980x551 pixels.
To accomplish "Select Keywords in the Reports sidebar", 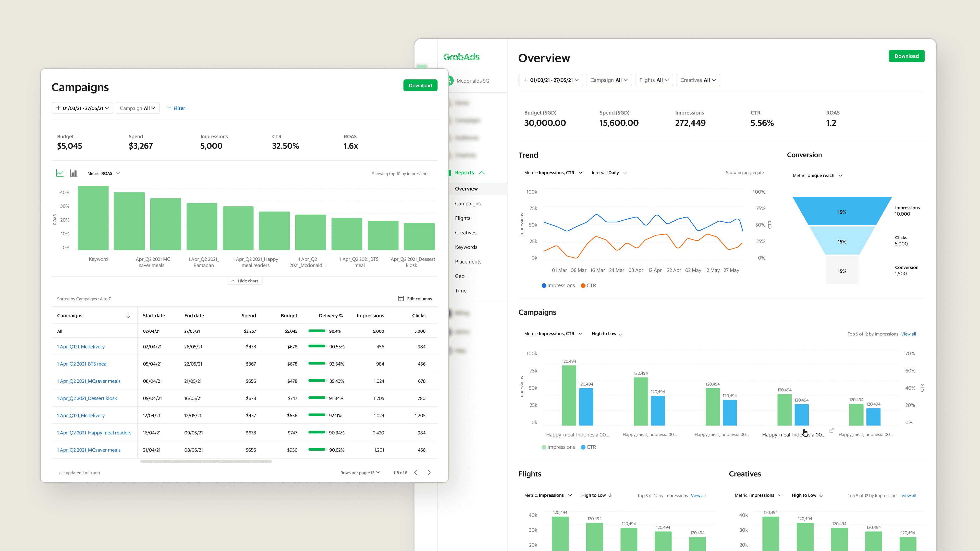I will (x=466, y=247).
